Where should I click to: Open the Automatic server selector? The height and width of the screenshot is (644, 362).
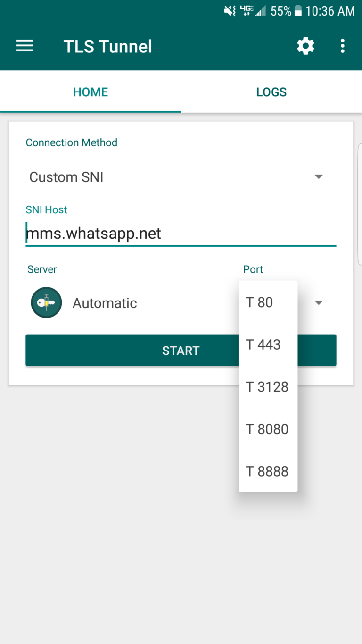(105, 303)
